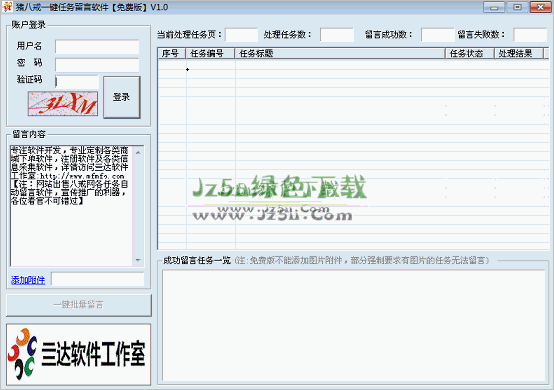This screenshot has width=554, height=390.
Task: Click scroll-down arrow in message box
Action: click(x=138, y=260)
